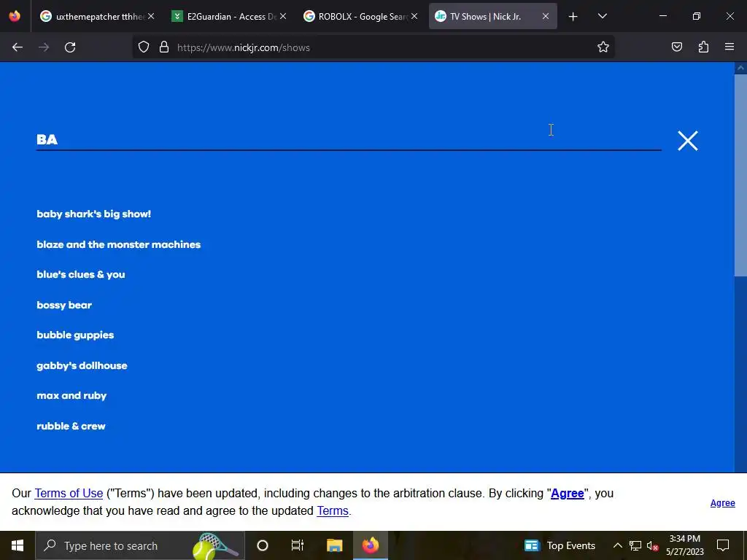Open the Terms link ending the notice

point(333,511)
